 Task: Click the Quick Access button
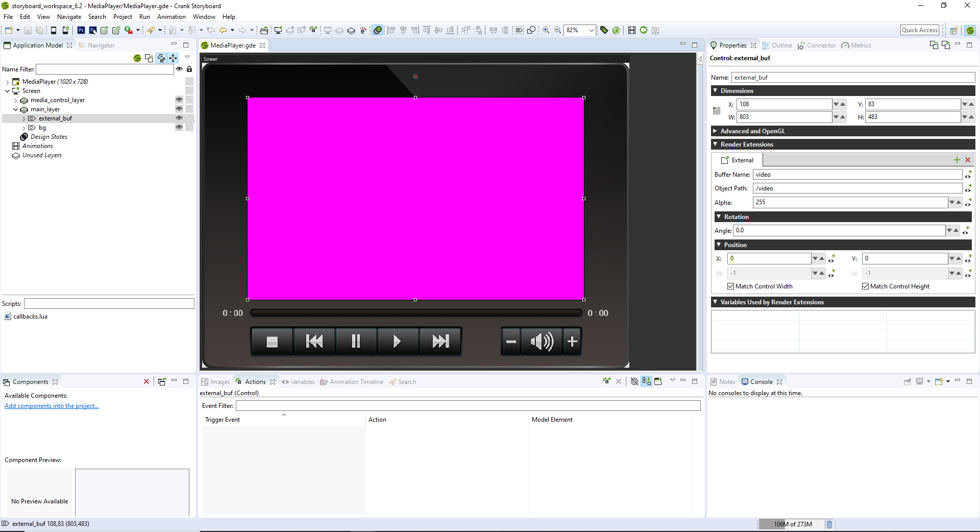[919, 30]
